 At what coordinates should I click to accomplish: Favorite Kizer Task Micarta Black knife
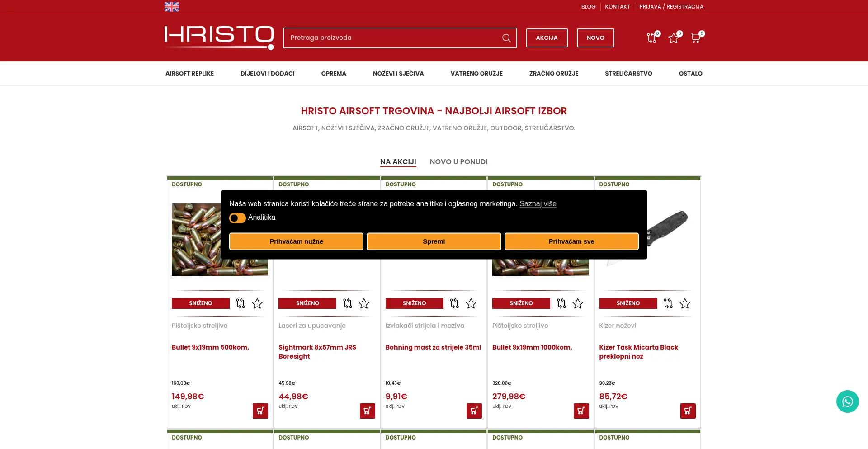[x=685, y=303]
